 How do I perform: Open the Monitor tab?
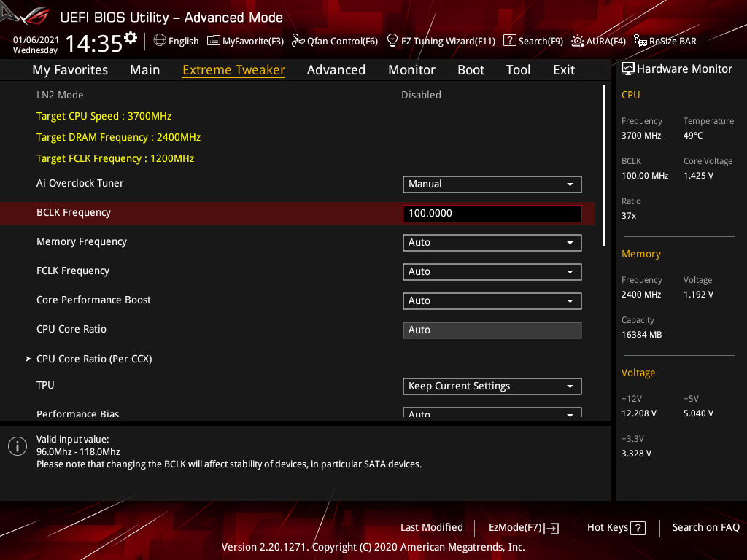411,70
